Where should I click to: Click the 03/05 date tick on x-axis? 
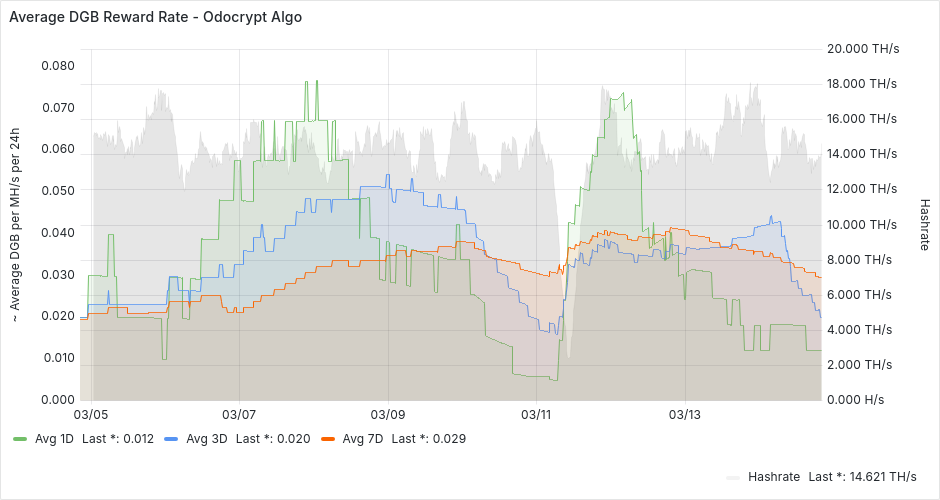[x=91, y=413]
